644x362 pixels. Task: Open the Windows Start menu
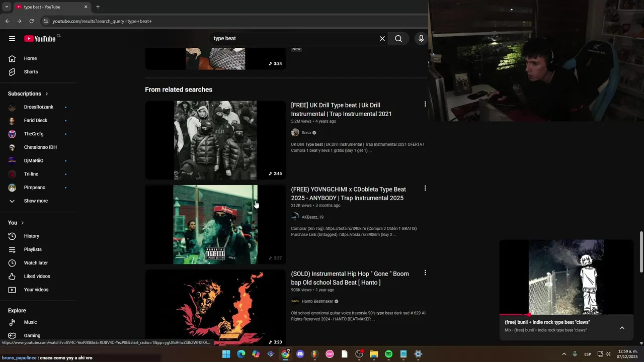226,354
